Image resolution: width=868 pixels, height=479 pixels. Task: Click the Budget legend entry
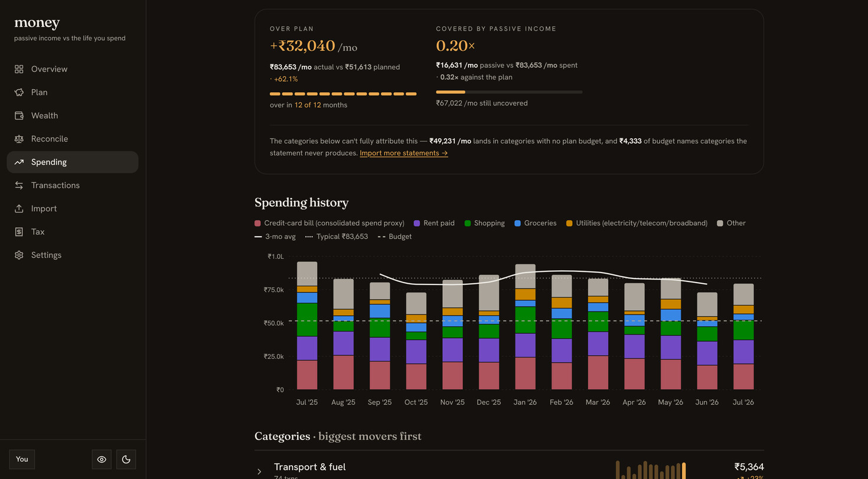394,237
